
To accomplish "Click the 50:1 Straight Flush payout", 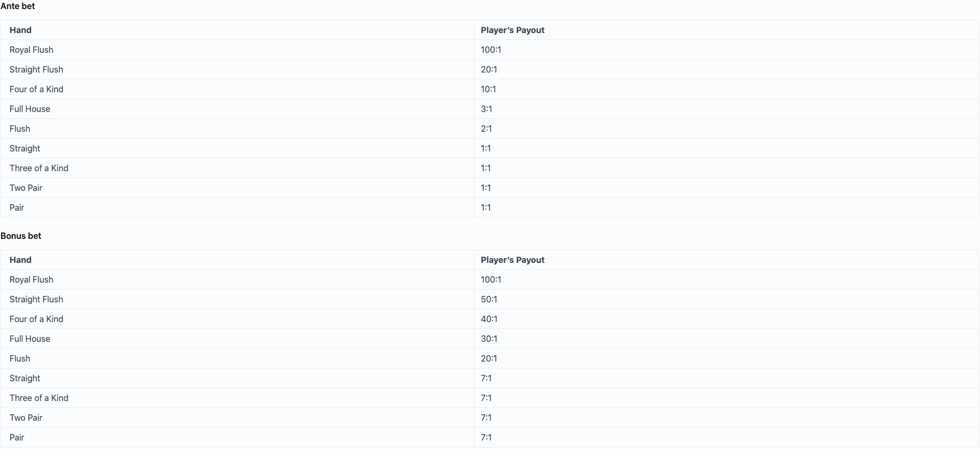I will 489,299.
